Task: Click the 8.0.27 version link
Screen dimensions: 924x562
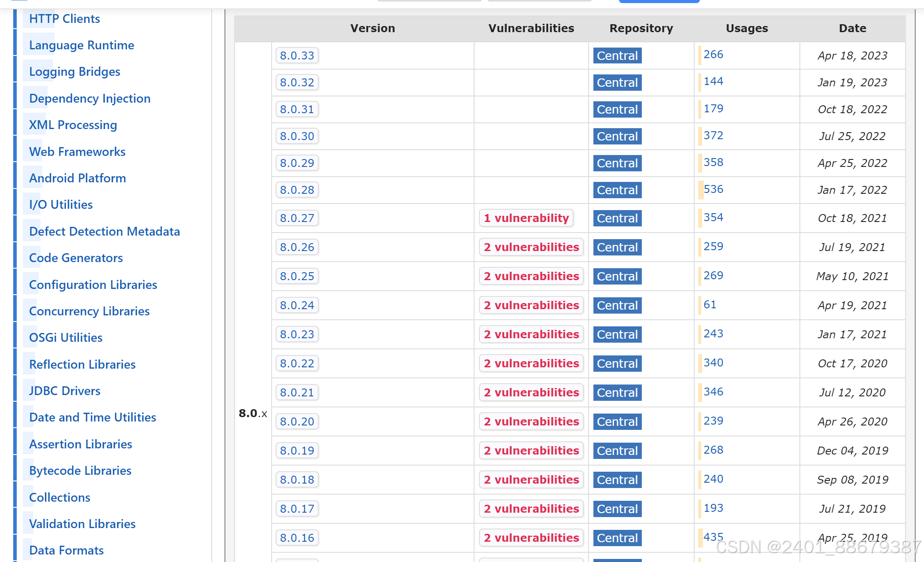Action: pos(297,218)
